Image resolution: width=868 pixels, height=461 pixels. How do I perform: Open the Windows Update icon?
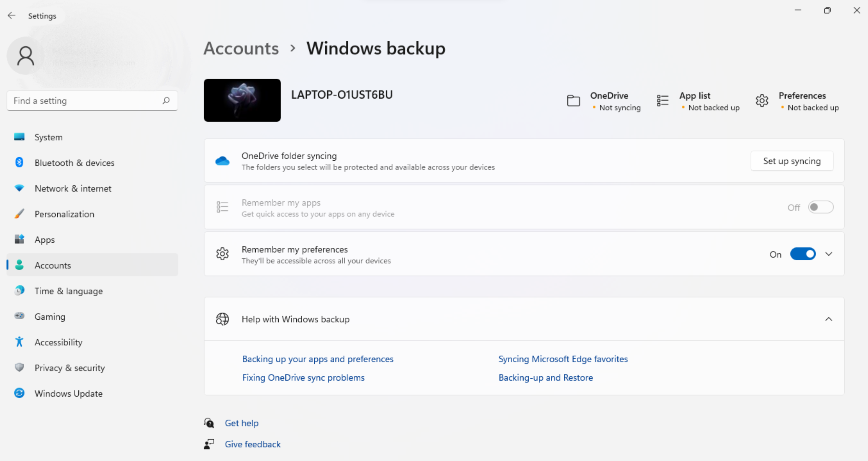(x=19, y=393)
